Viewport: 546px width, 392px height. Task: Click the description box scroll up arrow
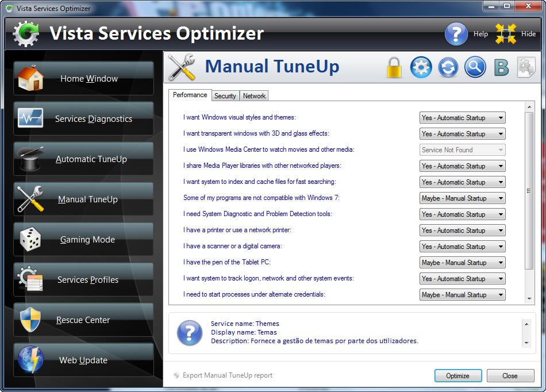[x=526, y=324]
